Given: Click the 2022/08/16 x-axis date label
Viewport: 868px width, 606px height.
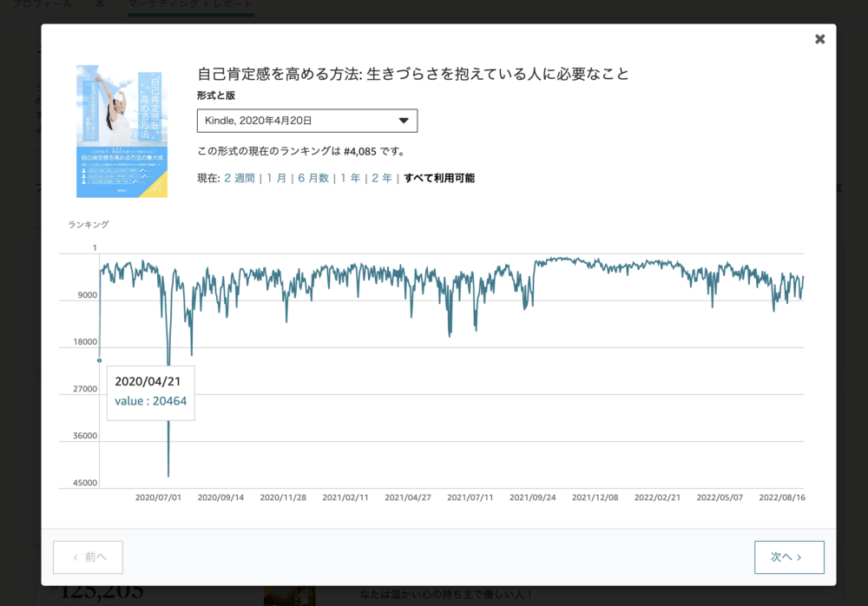Looking at the screenshot, I should pos(782,497).
